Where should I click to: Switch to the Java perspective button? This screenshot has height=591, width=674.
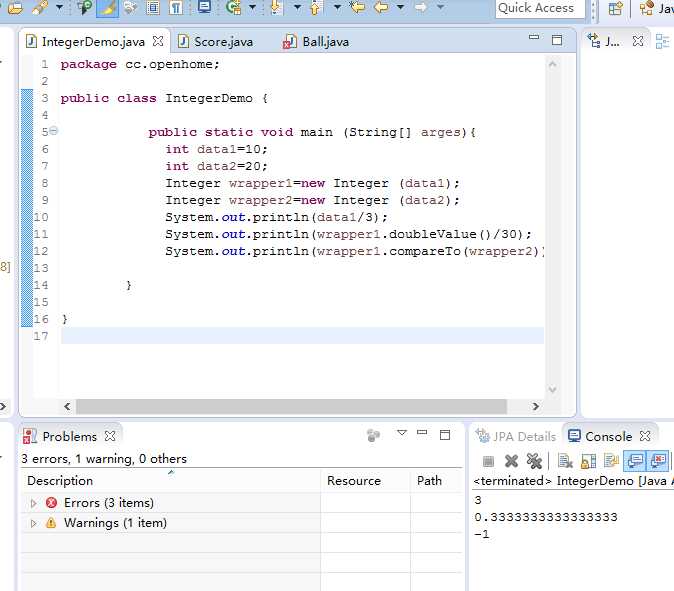point(656,8)
